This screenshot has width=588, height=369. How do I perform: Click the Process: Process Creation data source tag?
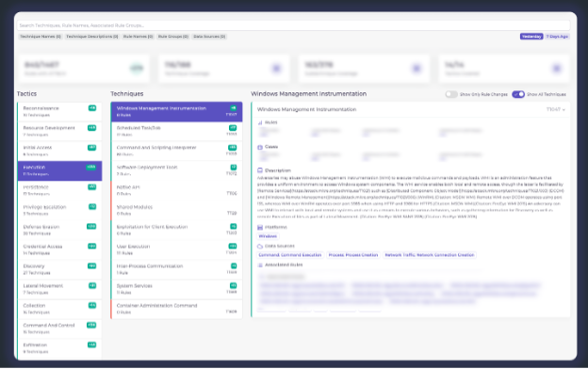coord(352,255)
